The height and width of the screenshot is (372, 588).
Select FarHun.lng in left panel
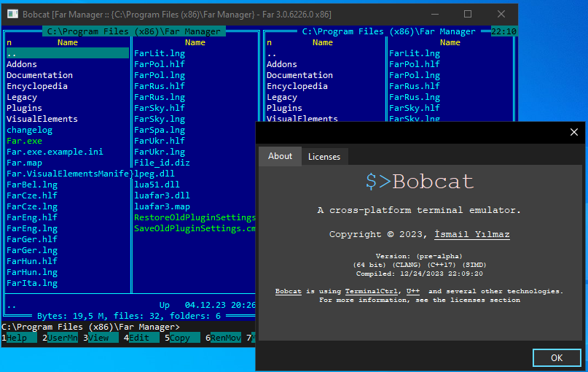(32, 272)
